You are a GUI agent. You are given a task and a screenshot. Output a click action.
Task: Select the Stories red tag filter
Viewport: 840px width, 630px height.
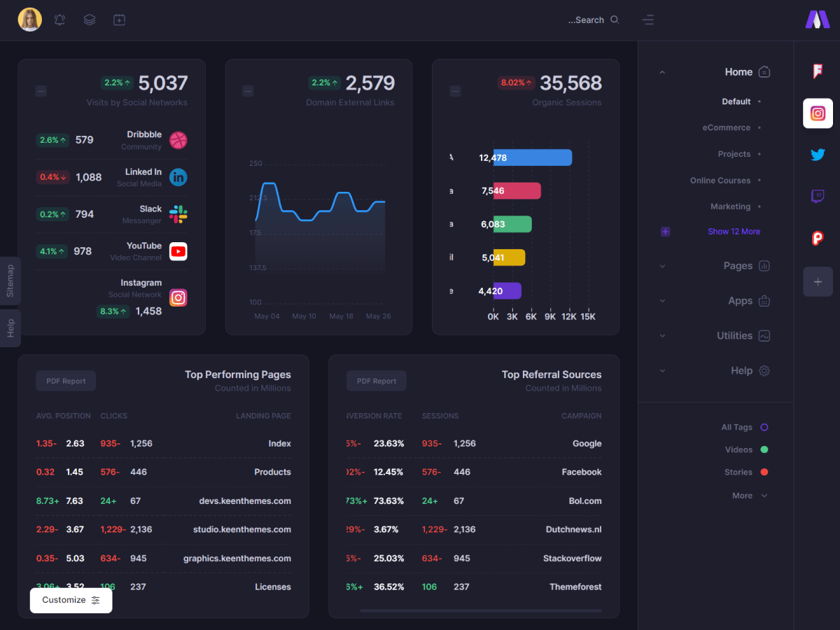764,472
